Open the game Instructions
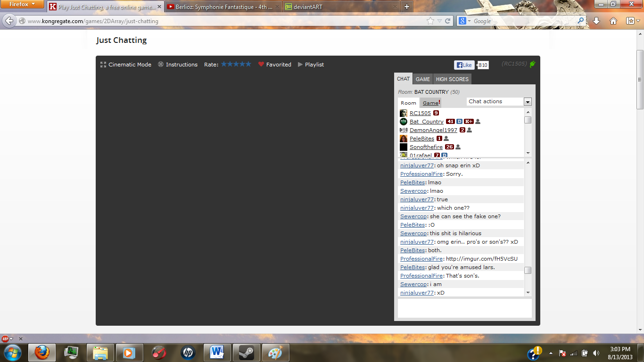The width and height of the screenshot is (644, 362). click(x=178, y=65)
